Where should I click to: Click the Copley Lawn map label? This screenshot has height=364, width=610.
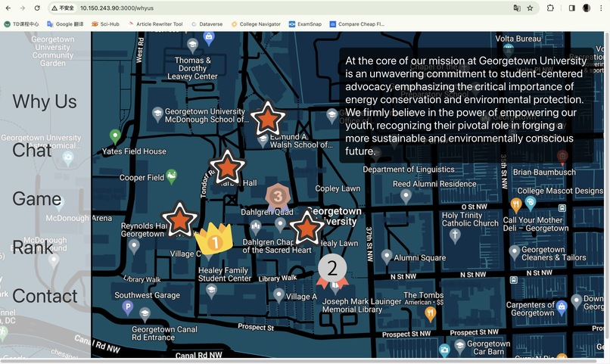[338, 188]
